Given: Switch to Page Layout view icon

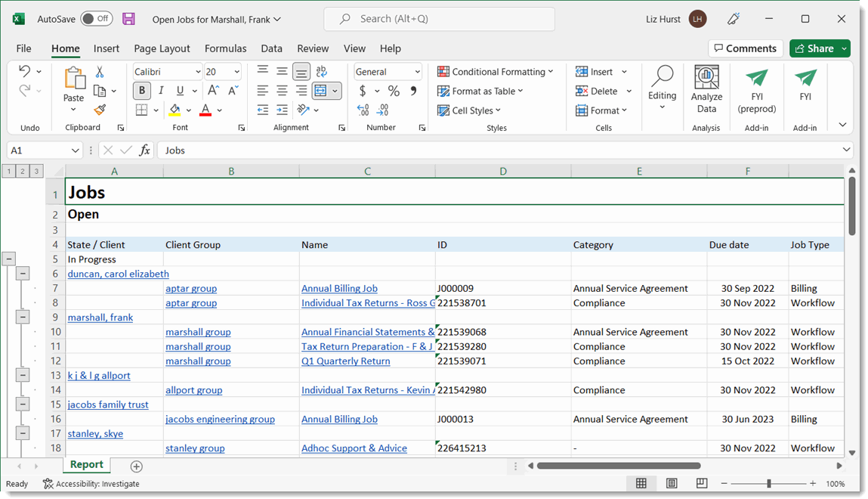Looking at the screenshot, I should pyautogui.click(x=672, y=483).
